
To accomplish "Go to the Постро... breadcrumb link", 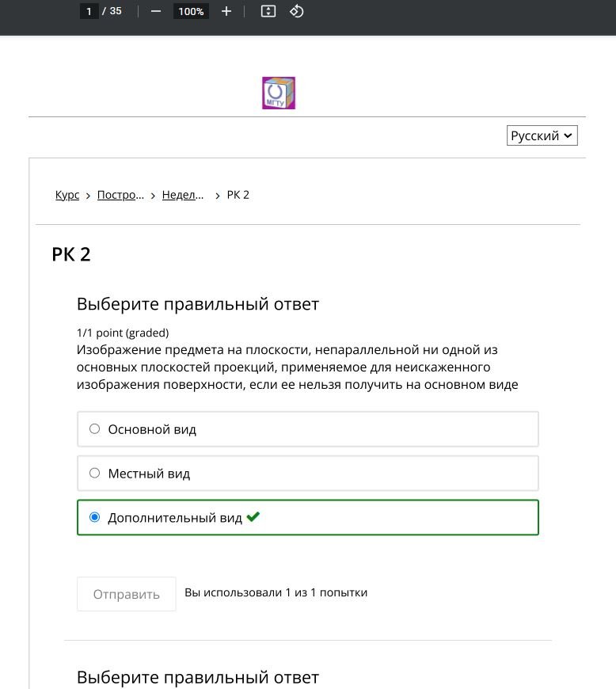I will coord(120,195).
